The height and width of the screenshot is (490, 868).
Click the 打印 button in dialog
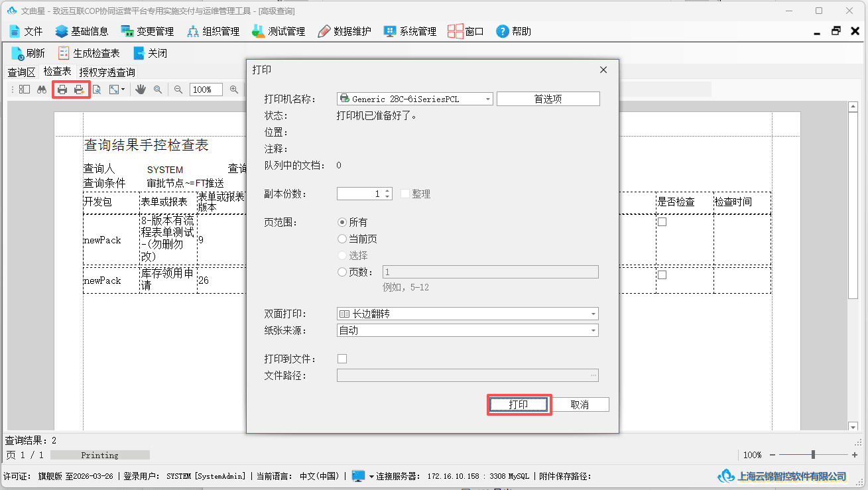519,404
